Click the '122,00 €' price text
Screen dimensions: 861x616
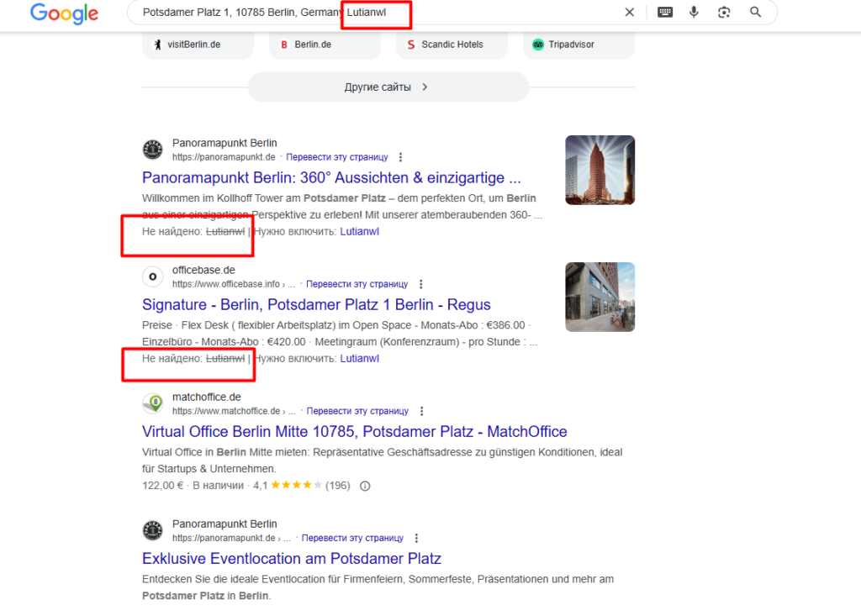162,486
